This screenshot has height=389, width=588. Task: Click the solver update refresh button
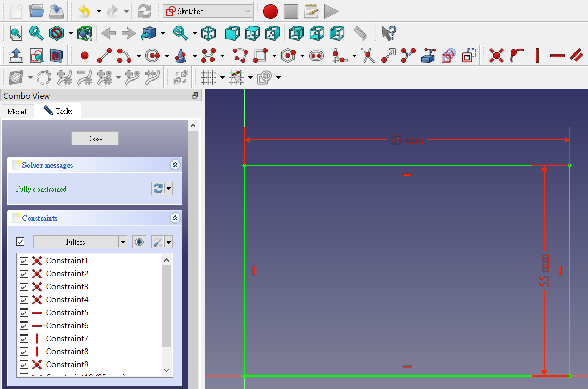158,189
